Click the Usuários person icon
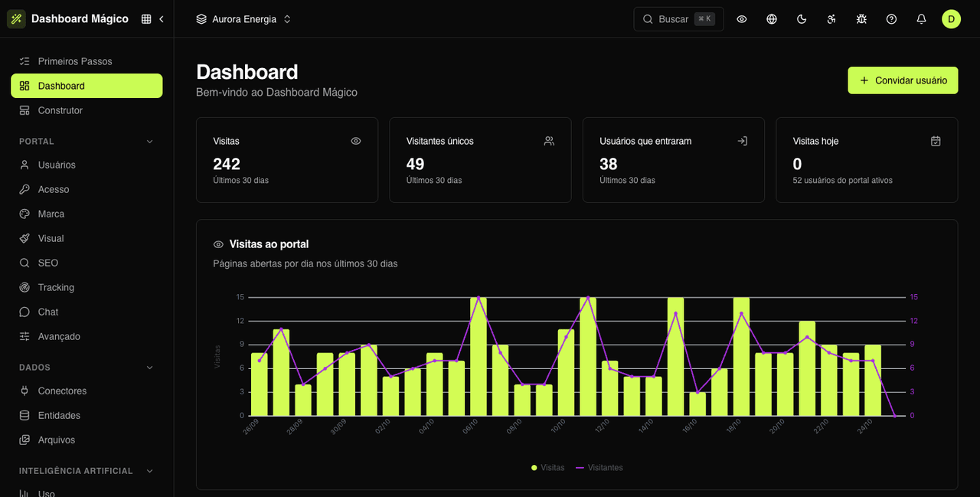 click(x=24, y=165)
